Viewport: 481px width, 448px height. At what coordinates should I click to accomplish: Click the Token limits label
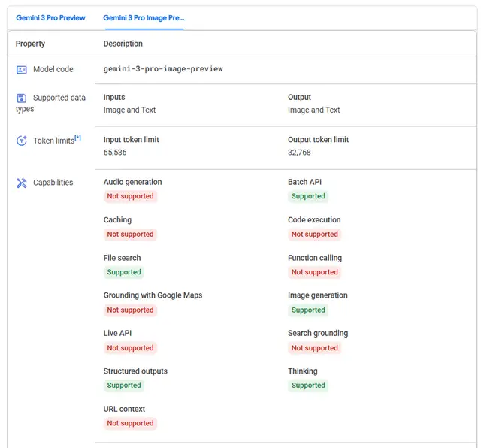tap(53, 141)
